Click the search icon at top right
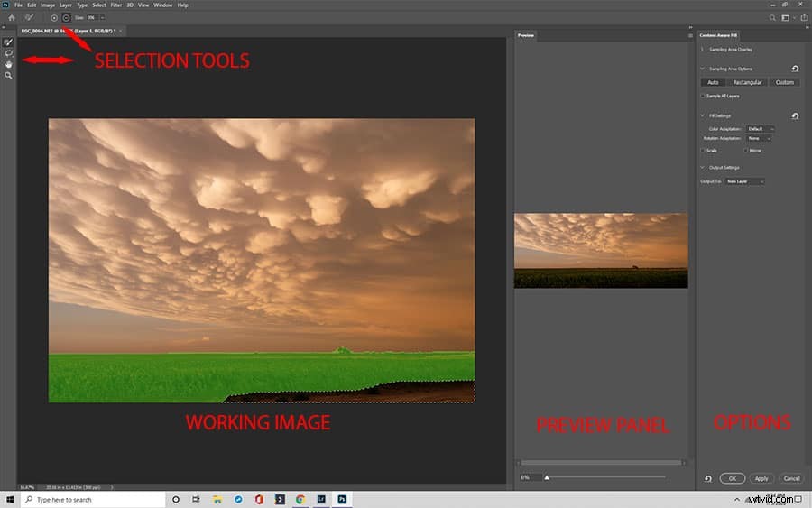The image size is (812, 508). [x=772, y=18]
